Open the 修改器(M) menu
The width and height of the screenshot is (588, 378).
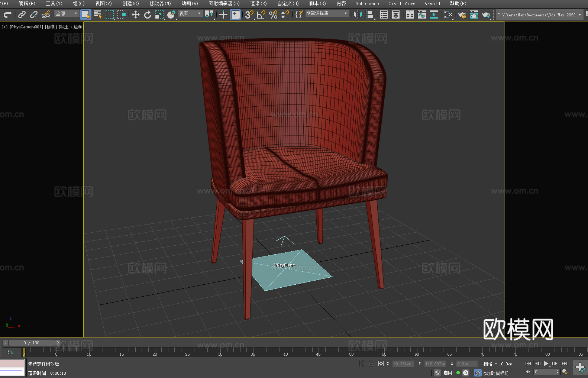pyautogui.click(x=160, y=3)
